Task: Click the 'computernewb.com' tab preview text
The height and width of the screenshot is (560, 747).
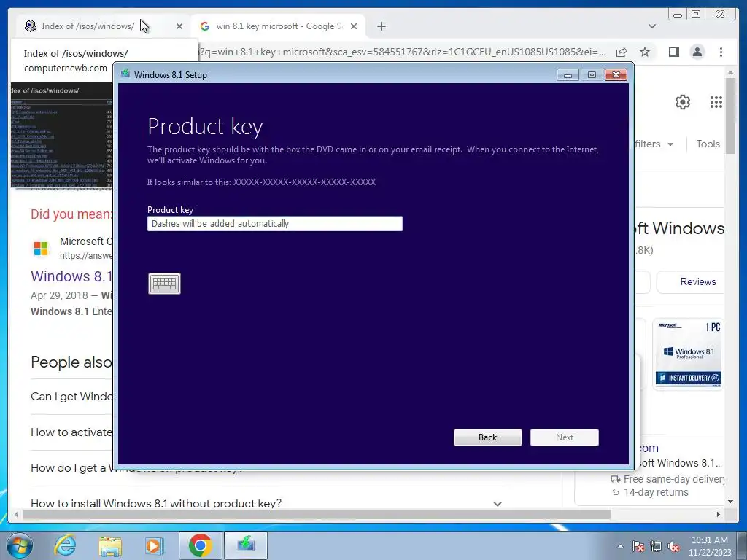Action: [66, 68]
